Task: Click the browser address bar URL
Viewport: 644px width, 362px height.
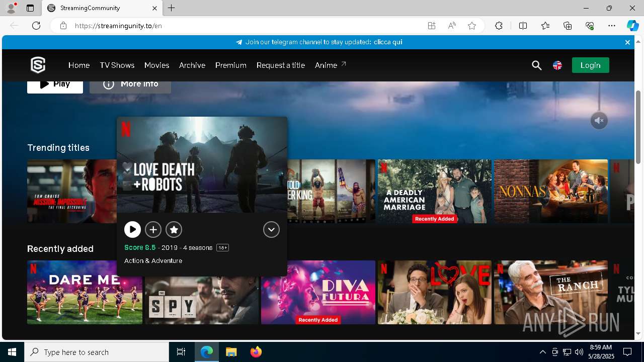Action: coord(119,26)
